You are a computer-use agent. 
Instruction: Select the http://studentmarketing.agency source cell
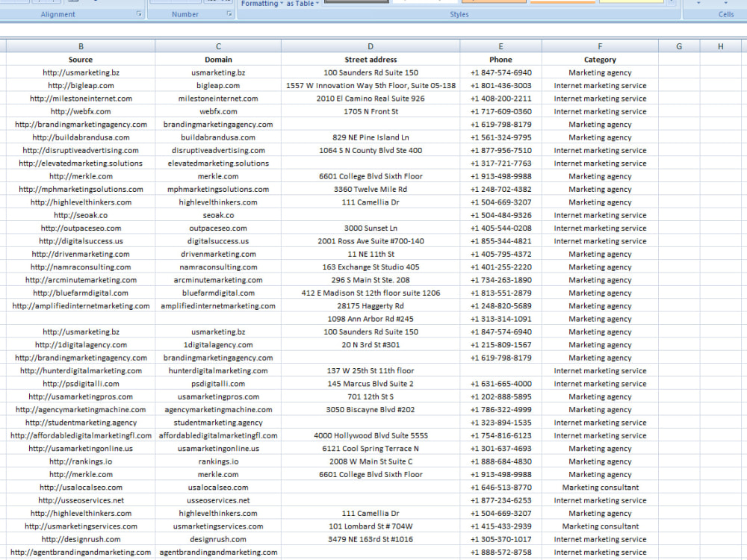[x=81, y=423]
